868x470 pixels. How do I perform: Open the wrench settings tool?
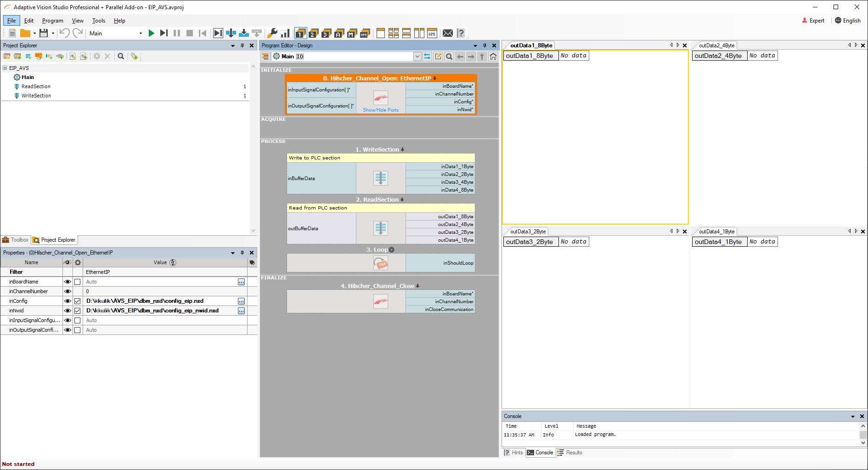pyautogui.click(x=272, y=33)
